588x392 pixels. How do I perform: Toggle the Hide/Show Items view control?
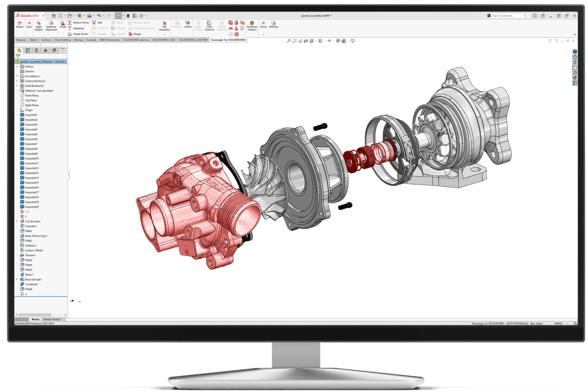coord(330,41)
